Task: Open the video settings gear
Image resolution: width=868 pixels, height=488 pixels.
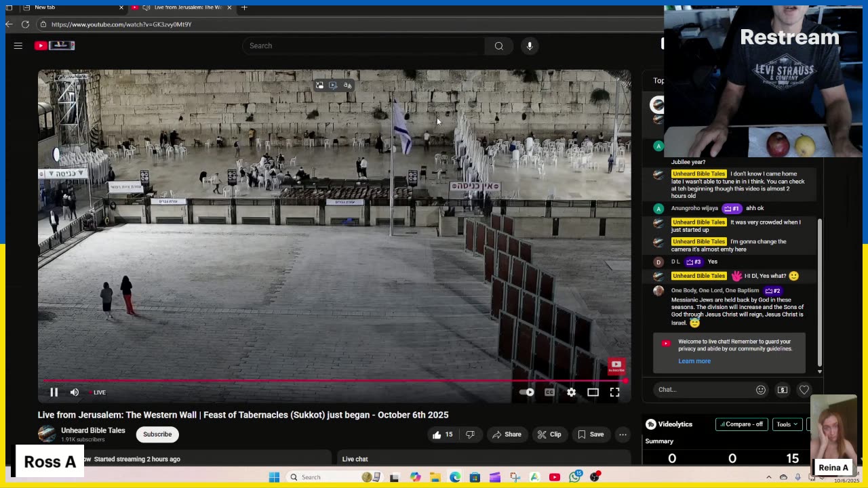Action: (572, 392)
